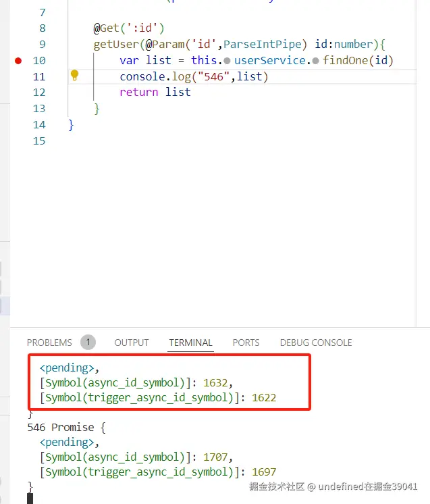Click line number 15 in gutter
The height and width of the screenshot is (504, 430).
(39, 141)
